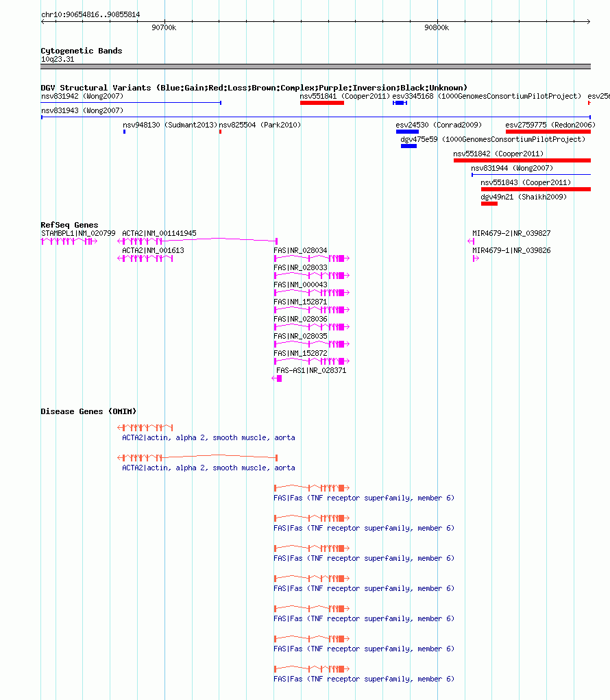Select the nsv948130 (Sudmant2013) label
610x700 pixels.
pos(170,125)
